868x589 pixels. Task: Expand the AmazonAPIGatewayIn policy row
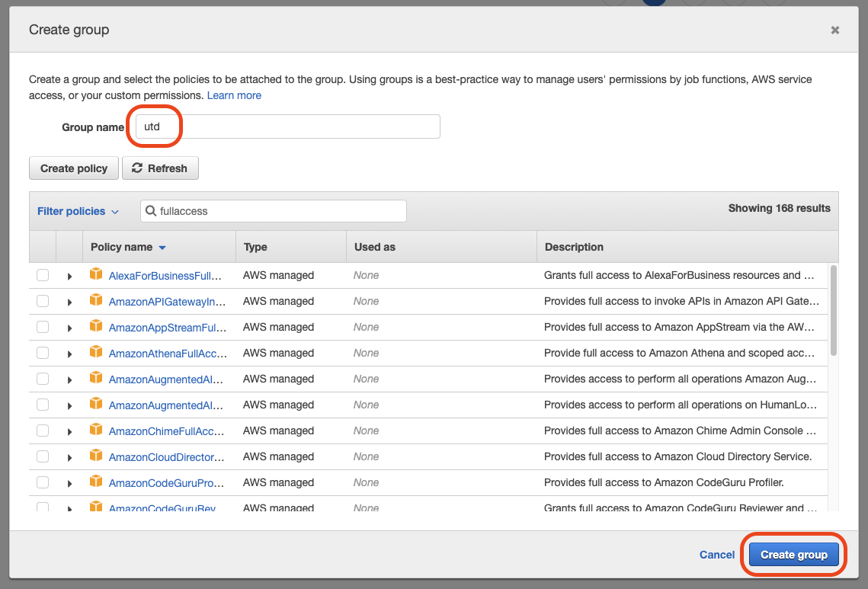[x=69, y=303]
